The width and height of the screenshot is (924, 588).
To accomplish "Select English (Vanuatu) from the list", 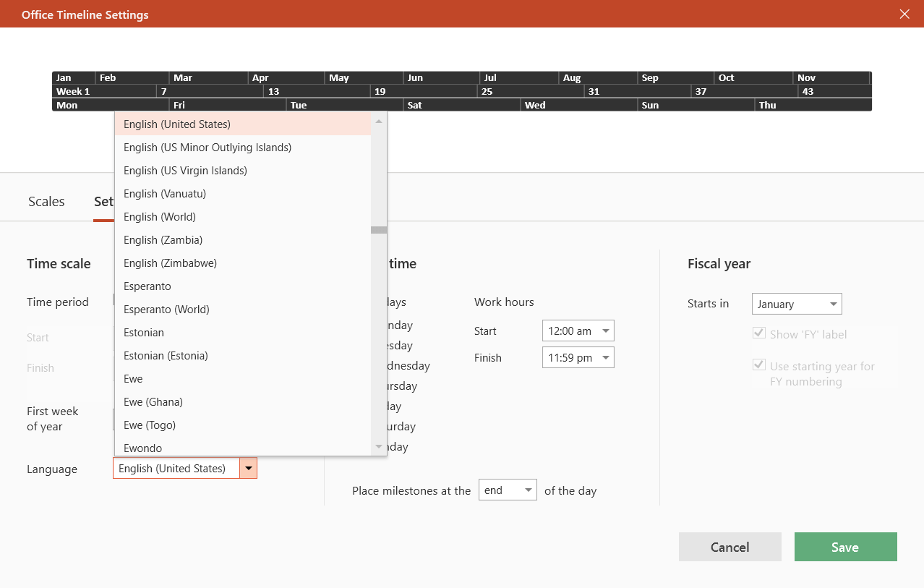I will point(243,194).
